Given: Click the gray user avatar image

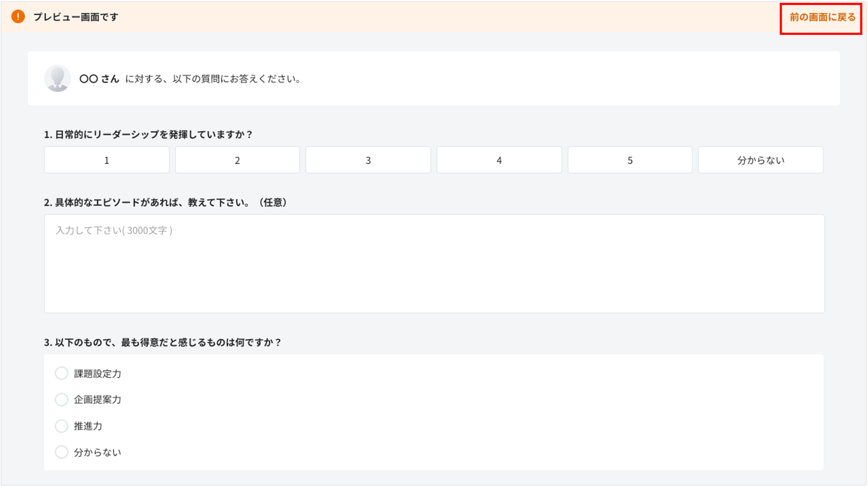Looking at the screenshot, I should tap(57, 79).
